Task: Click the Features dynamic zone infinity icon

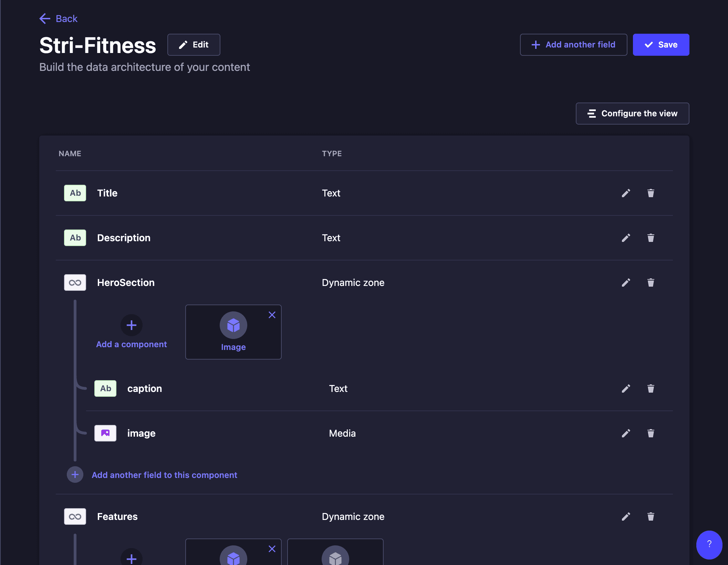Action: coord(75,516)
